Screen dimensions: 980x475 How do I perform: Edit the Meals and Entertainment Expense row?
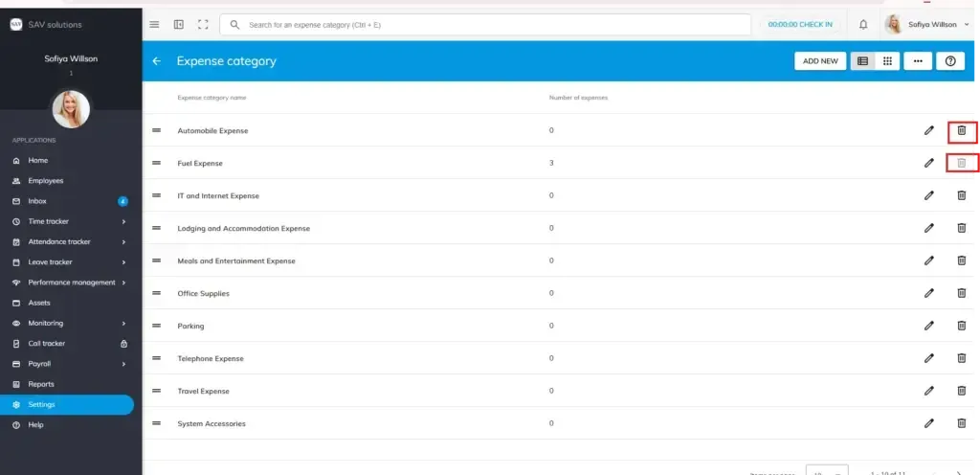929,260
